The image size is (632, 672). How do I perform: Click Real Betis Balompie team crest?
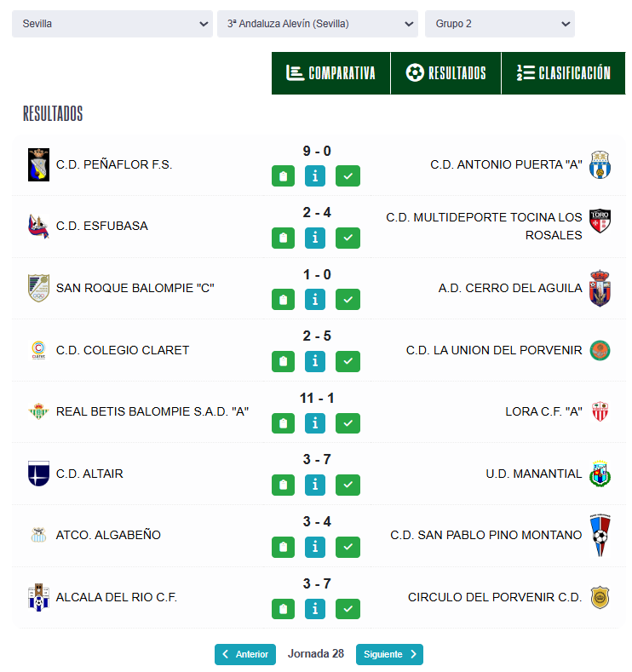[x=38, y=411]
